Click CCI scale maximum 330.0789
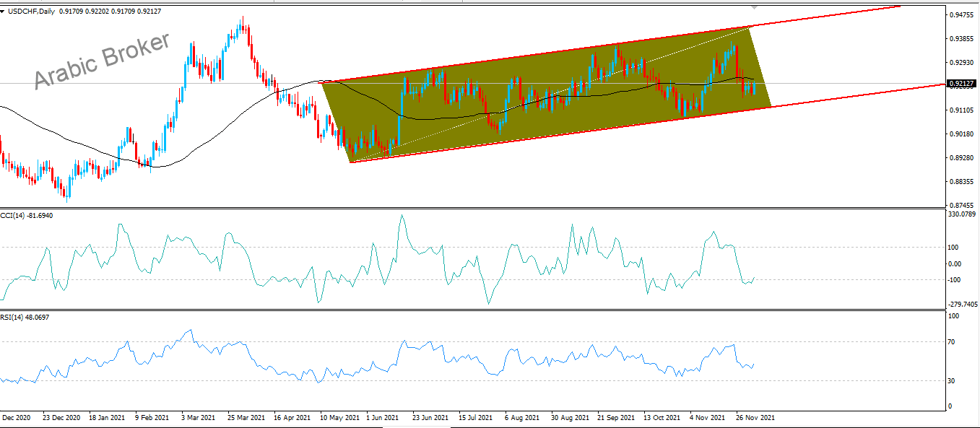This screenshot has width=980, height=428. click(963, 214)
